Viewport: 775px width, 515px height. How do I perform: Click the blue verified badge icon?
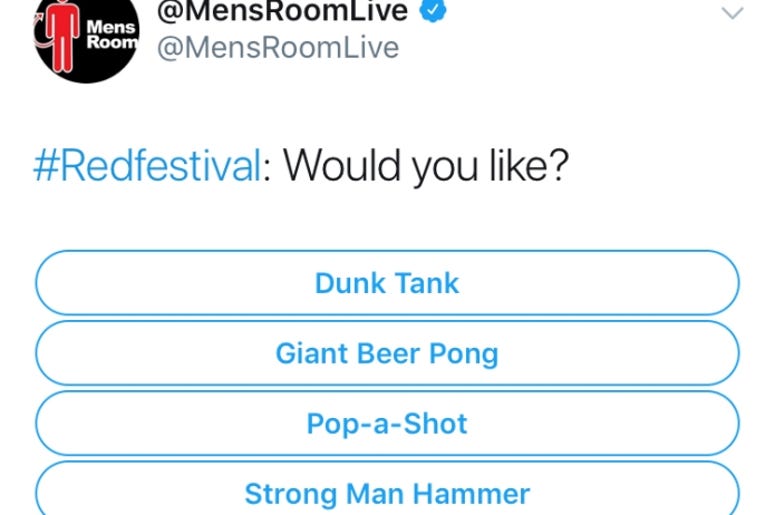(433, 10)
